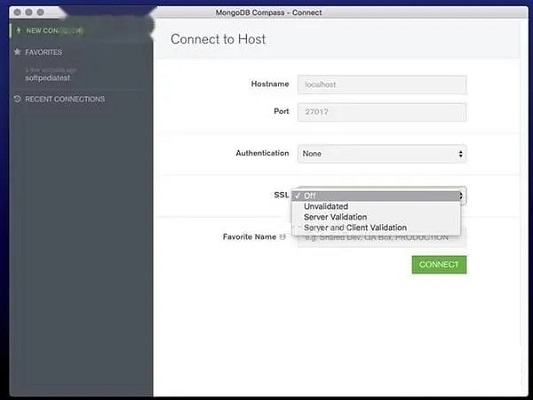Click the Authentication dropdown arrows

click(x=461, y=154)
